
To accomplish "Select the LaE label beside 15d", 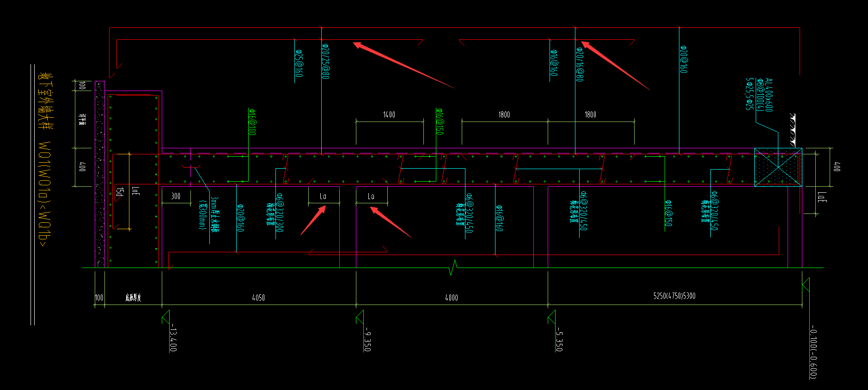I will pos(135,191).
